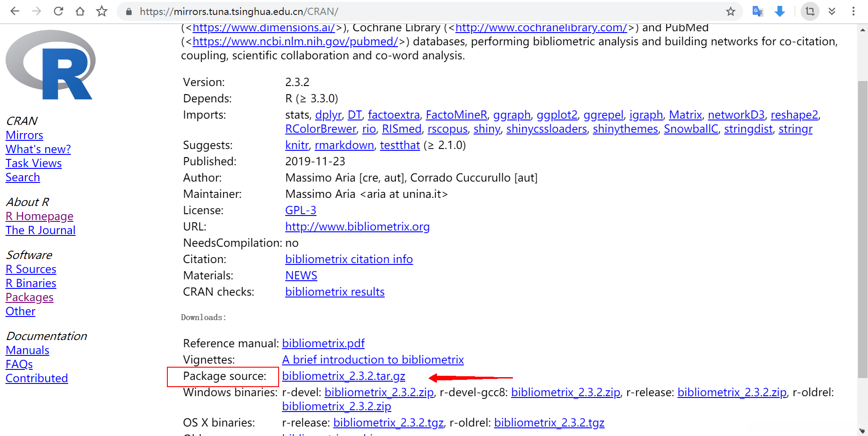
Task: Open the reshape2 package link
Action: tap(794, 115)
